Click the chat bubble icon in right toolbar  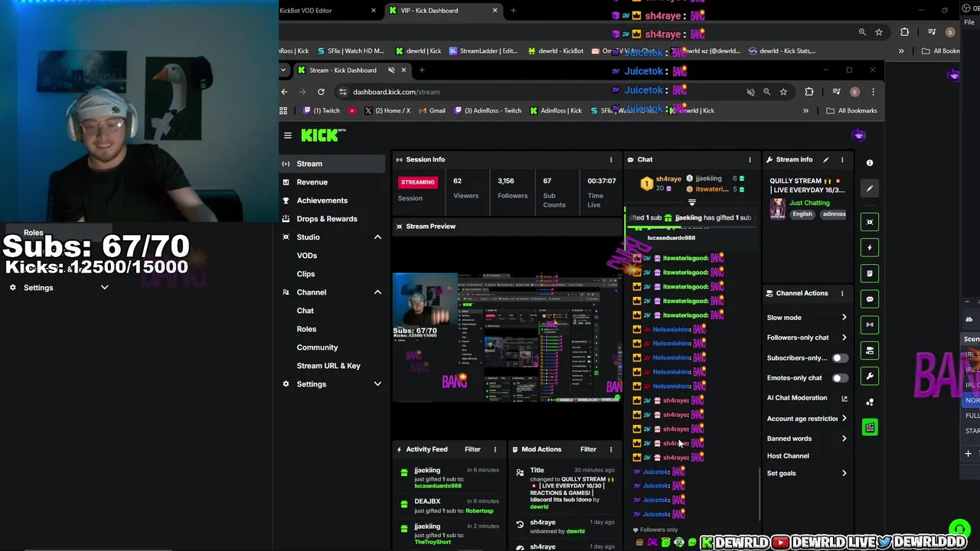(x=870, y=299)
